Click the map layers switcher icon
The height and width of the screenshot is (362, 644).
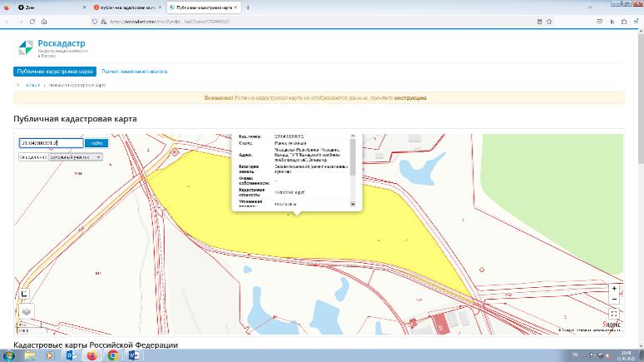point(26,311)
